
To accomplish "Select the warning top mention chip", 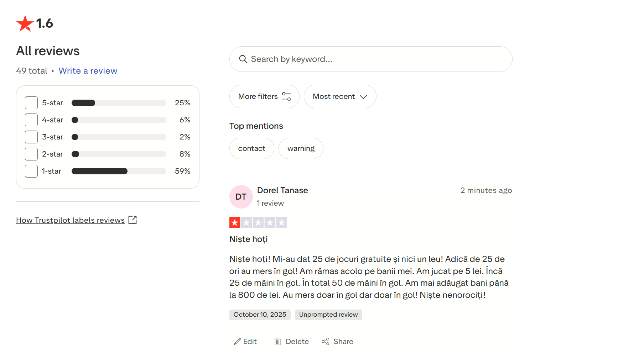I will (x=301, y=148).
